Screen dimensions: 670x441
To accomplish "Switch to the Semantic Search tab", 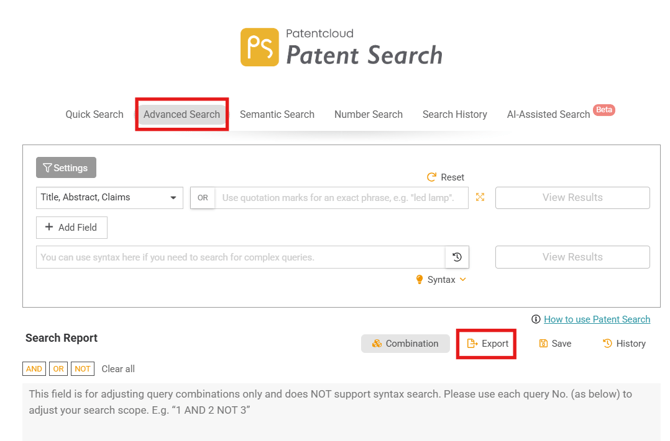I will 277,114.
